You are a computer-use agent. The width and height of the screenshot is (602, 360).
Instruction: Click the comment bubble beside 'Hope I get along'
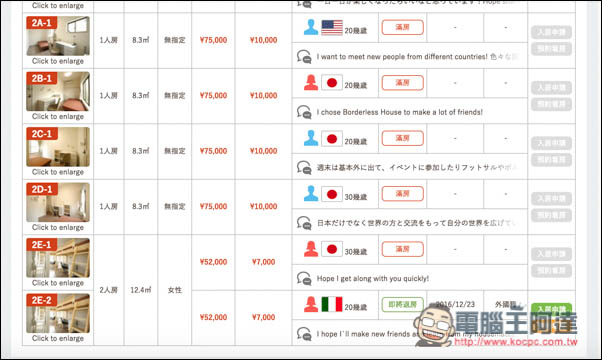point(304,279)
